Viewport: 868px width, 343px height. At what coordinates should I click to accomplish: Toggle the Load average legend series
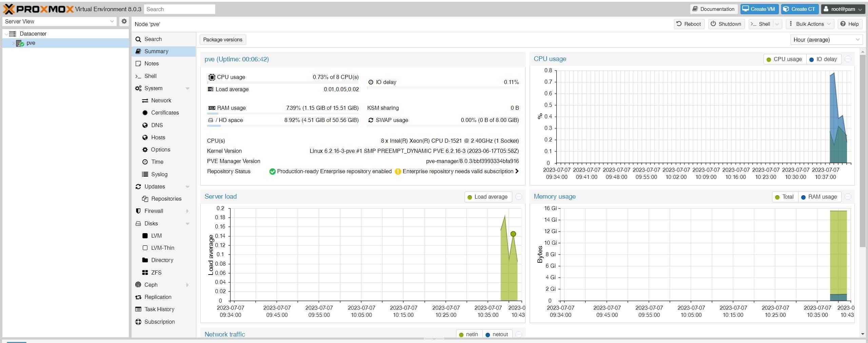pyautogui.click(x=488, y=197)
